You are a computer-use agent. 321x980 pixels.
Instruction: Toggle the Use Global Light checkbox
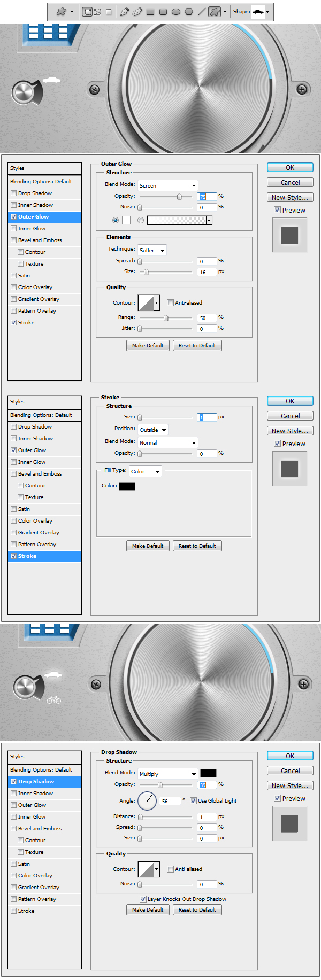click(193, 800)
